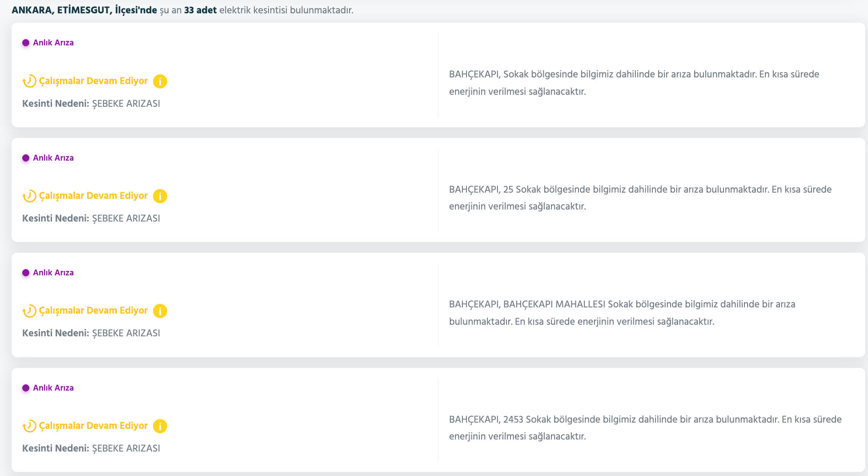Click the info icon in the 25 Sokak card

click(160, 196)
